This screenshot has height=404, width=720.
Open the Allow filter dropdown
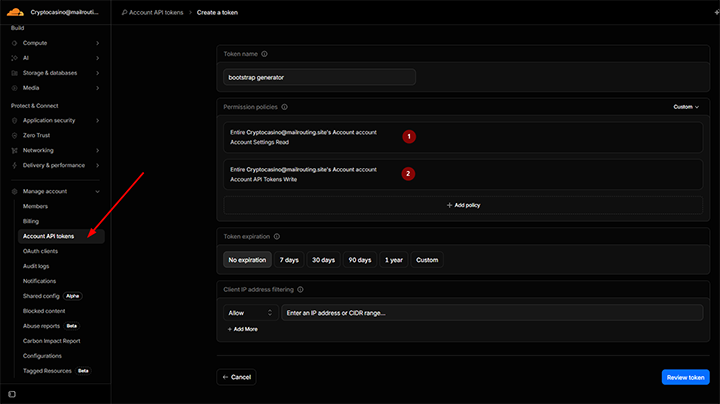point(250,313)
